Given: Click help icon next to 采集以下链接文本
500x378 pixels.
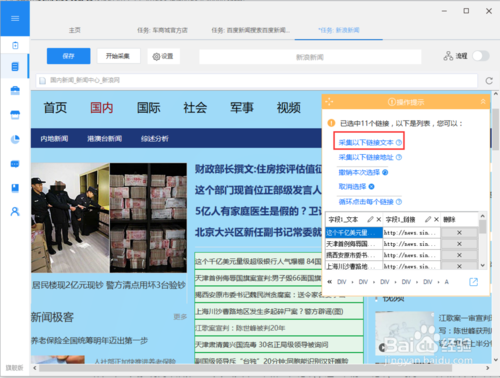Looking at the screenshot, I should click(399, 143).
